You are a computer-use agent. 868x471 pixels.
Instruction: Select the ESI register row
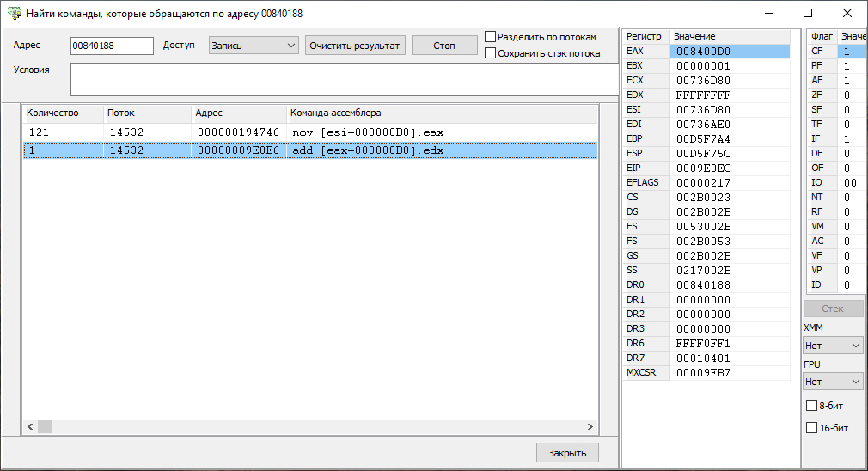coord(706,110)
